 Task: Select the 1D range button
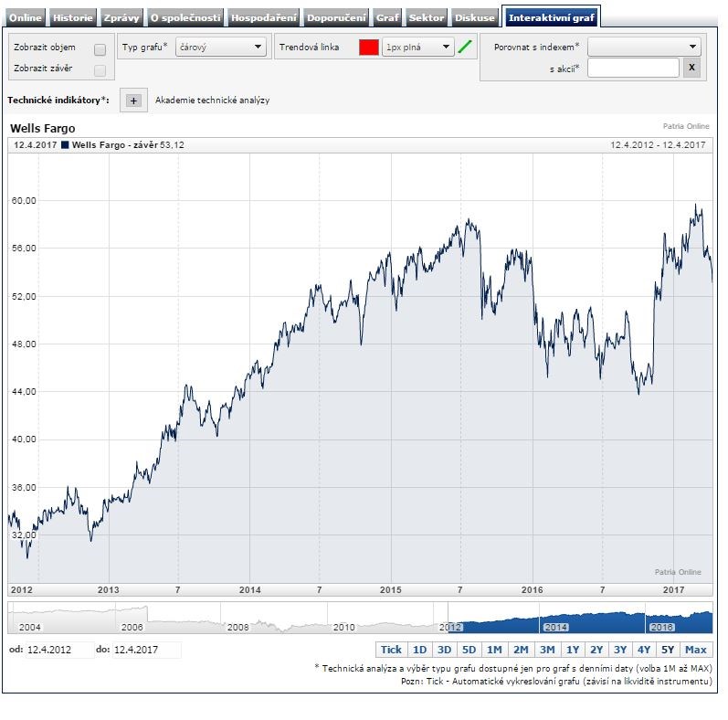419,650
